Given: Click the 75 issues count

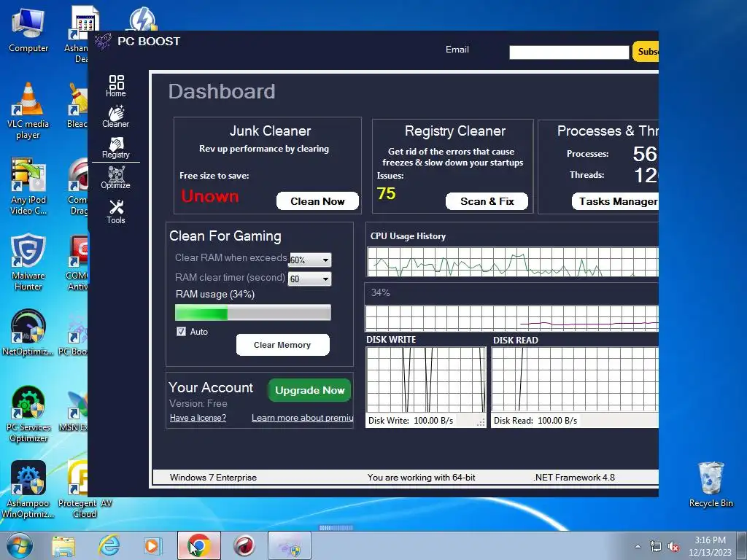Looking at the screenshot, I should [387, 193].
